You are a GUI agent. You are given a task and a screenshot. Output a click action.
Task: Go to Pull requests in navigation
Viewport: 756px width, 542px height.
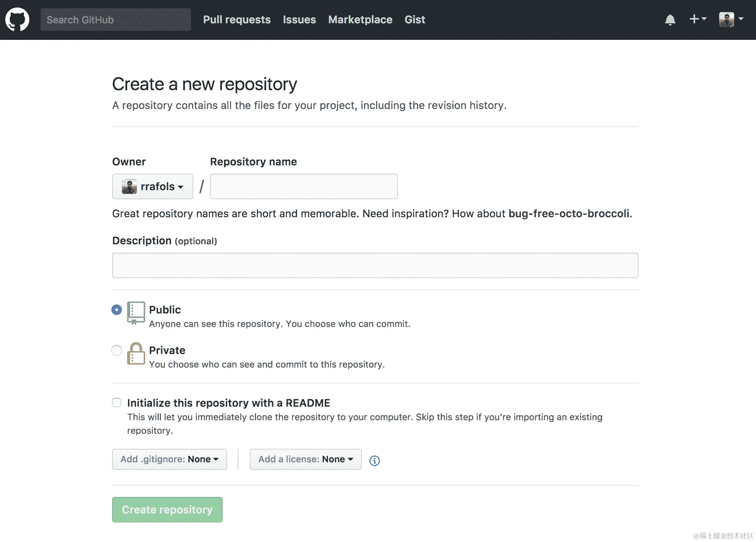point(237,20)
